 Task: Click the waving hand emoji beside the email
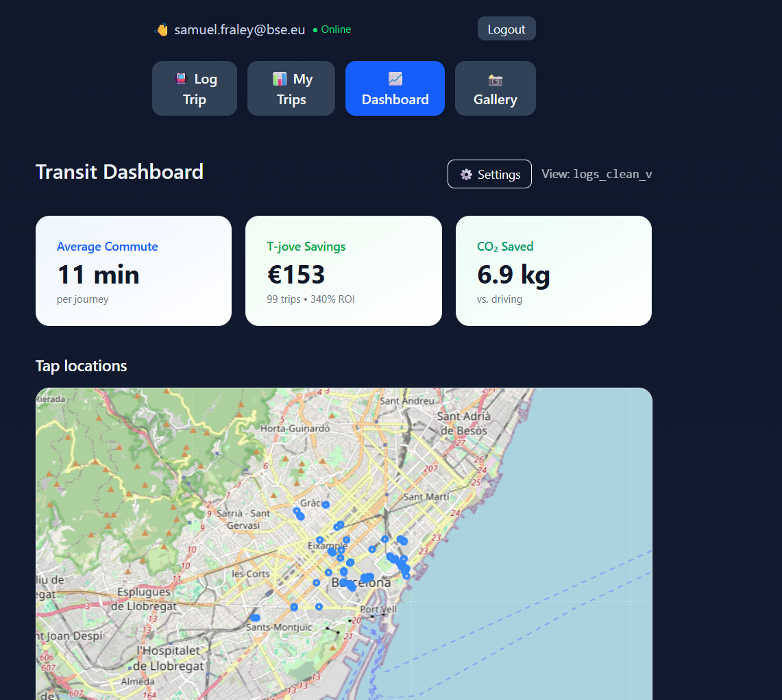point(162,29)
